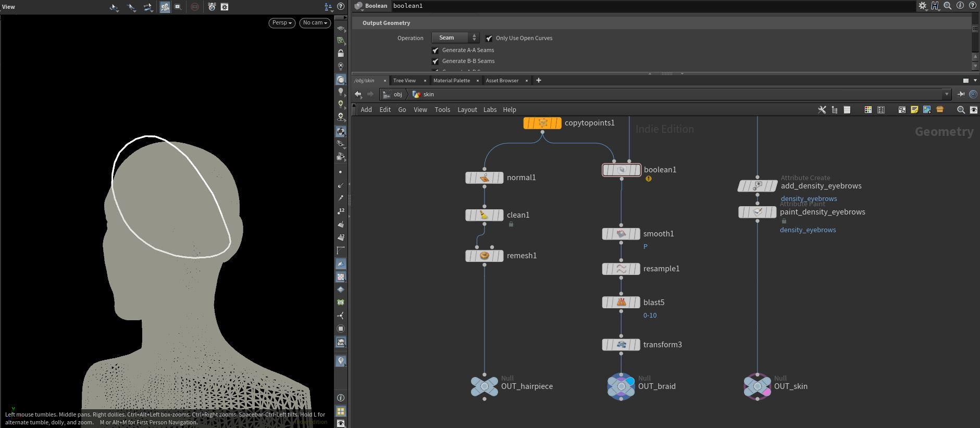Image resolution: width=980 pixels, height=428 pixels.
Task: Switch to the Tree View tab
Action: coord(404,81)
